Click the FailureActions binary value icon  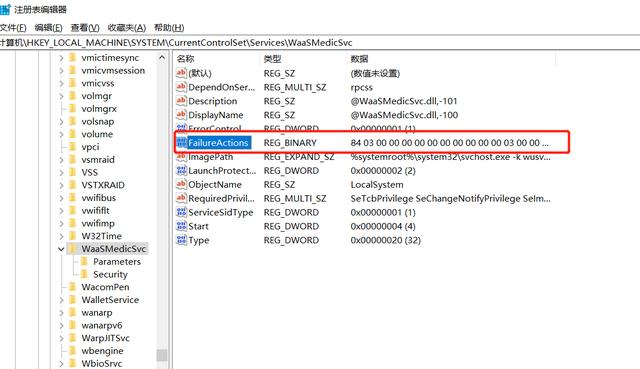tap(181, 142)
